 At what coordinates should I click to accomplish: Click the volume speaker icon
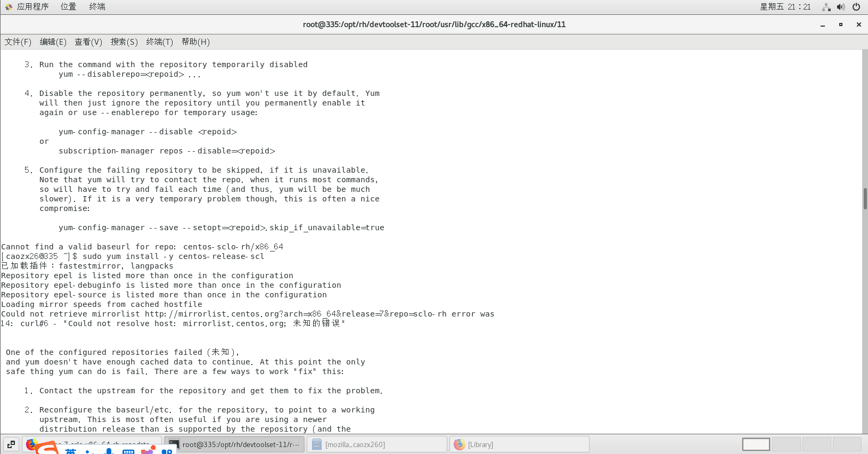click(841, 7)
